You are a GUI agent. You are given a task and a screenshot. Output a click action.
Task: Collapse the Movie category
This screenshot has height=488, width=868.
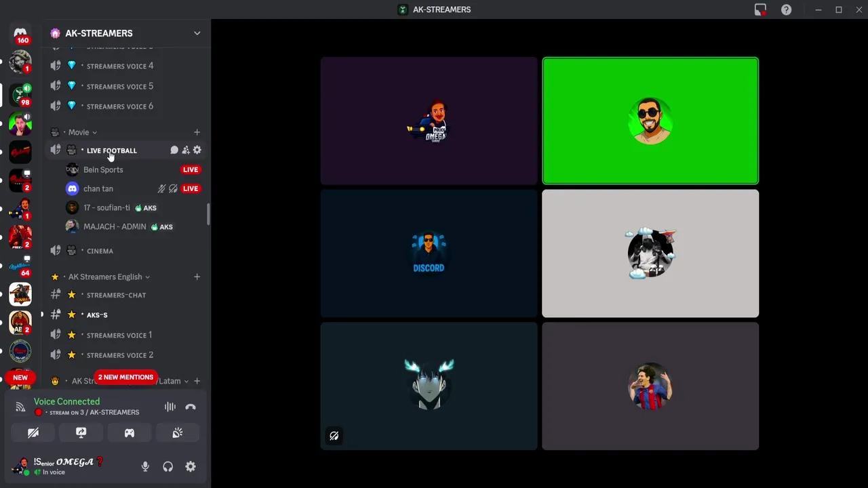click(x=94, y=133)
